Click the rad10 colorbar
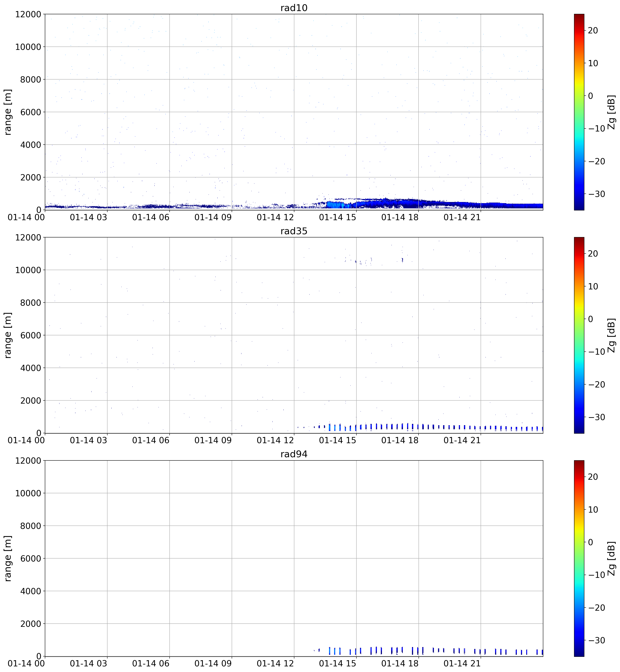Image resolution: width=620 pixels, height=672 pixels. point(579,112)
